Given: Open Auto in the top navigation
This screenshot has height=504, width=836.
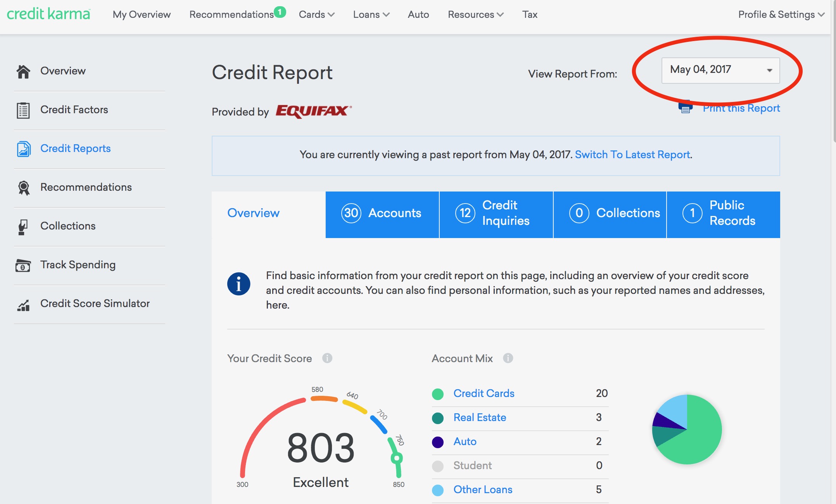Looking at the screenshot, I should pyautogui.click(x=418, y=14).
